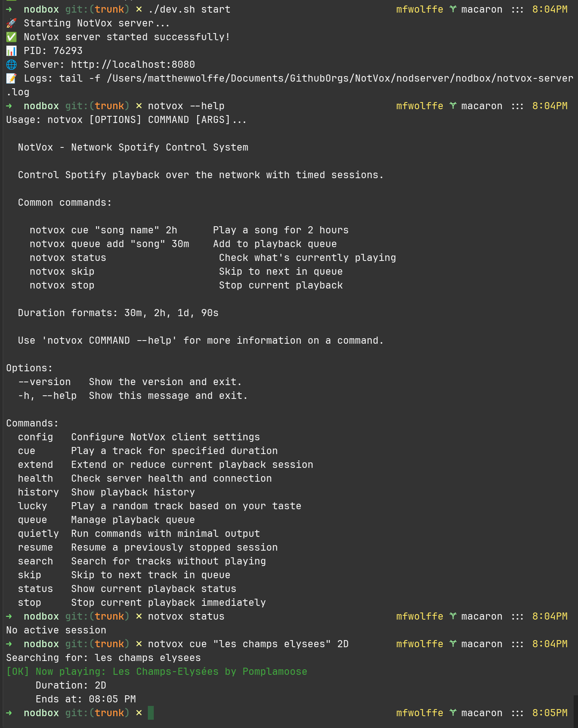
Task: Click yellow X before notvox --help command
Action: pyautogui.click(x=139, y=106)
